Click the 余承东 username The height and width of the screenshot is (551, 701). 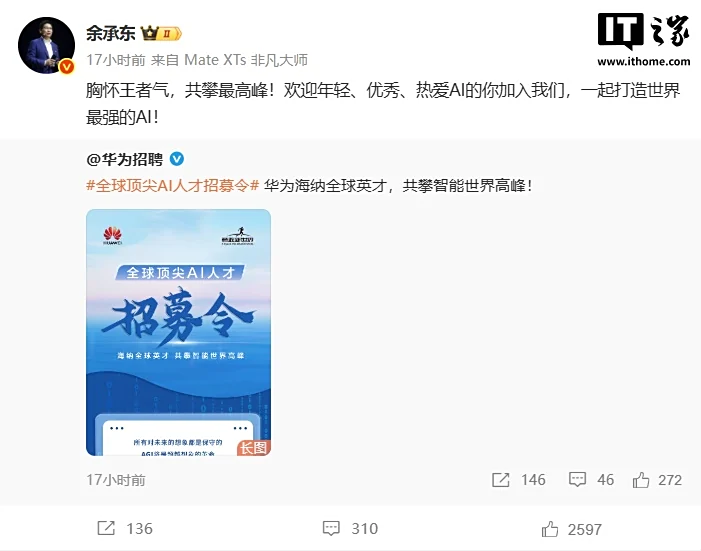click(x=111, y=33)
